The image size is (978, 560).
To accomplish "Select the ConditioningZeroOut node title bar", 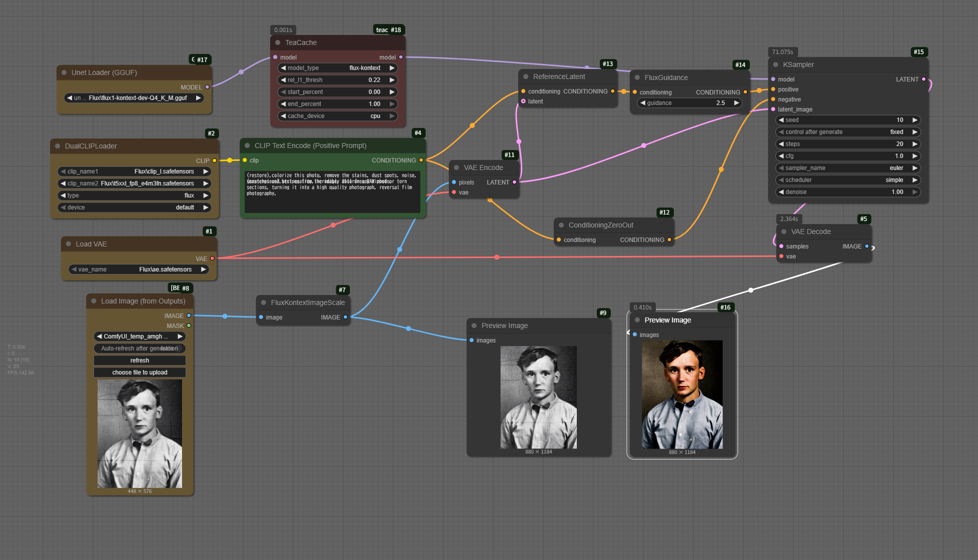I will 601,225.
